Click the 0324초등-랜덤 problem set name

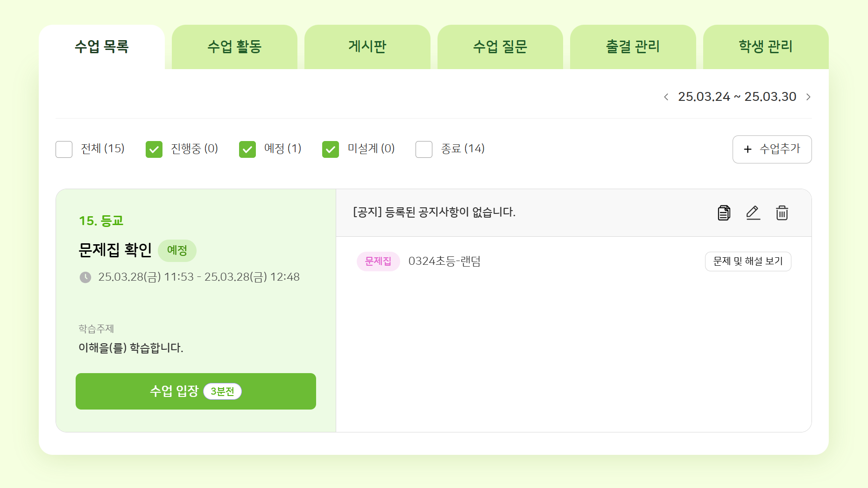(x=445, y=262)
